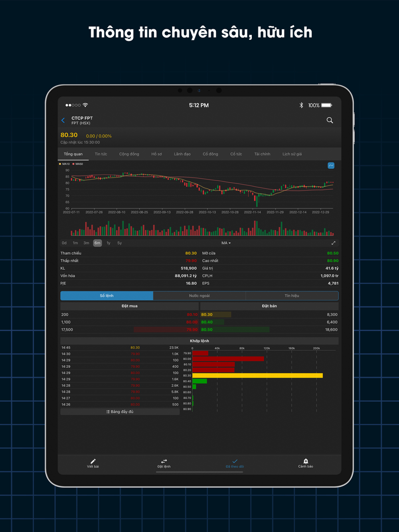The image size is (399, 532).
Task: Select the 3m time range
Action: [86, 243]
